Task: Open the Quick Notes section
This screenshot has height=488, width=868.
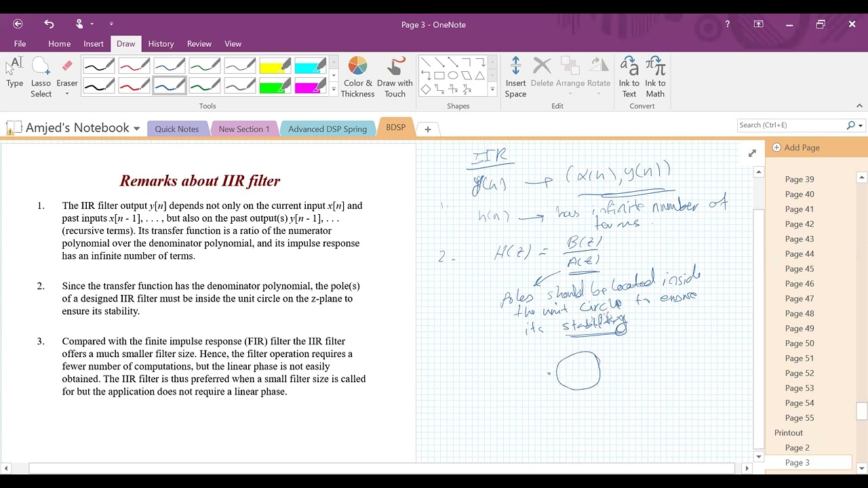Action: tap(177, 129)
